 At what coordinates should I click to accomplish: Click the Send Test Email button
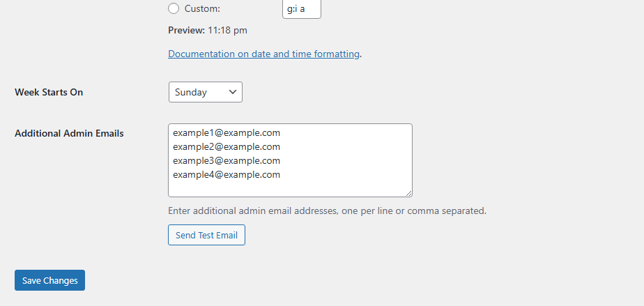point(206,235)
